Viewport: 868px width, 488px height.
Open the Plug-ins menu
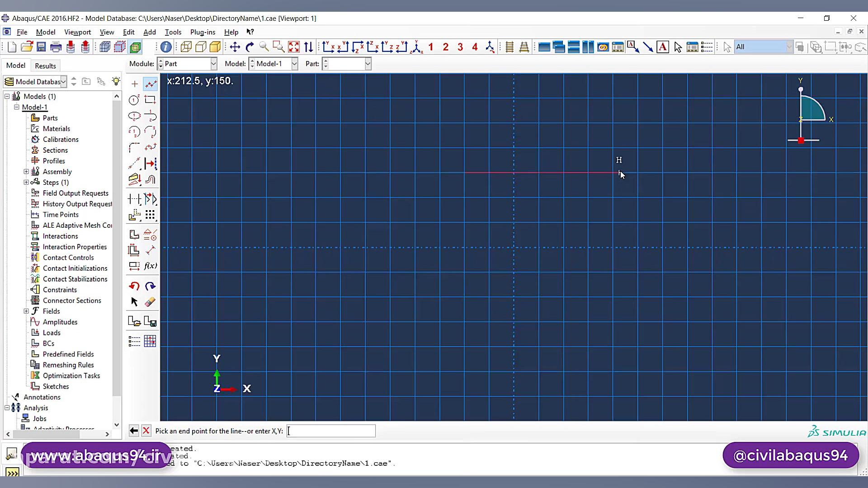point(203,32)
